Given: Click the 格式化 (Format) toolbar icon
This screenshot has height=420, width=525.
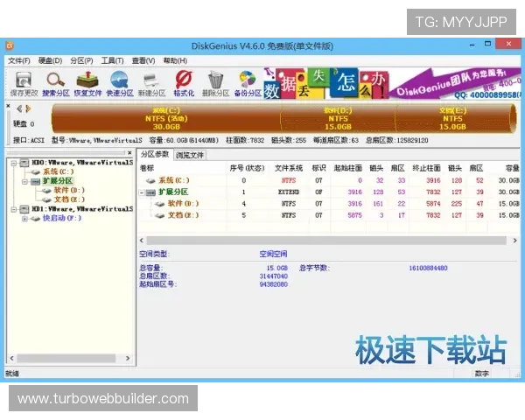Looking at the screenshot, I should (x=184, y=81).
